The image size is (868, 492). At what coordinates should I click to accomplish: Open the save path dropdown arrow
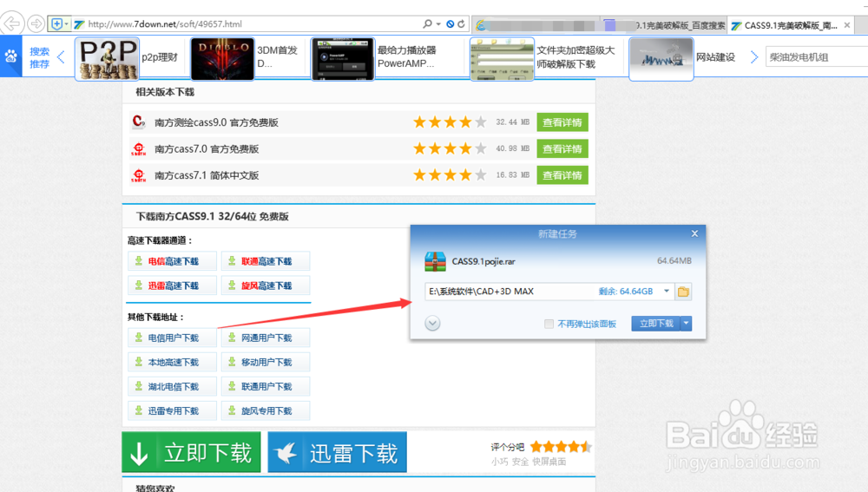click(667, 291)
